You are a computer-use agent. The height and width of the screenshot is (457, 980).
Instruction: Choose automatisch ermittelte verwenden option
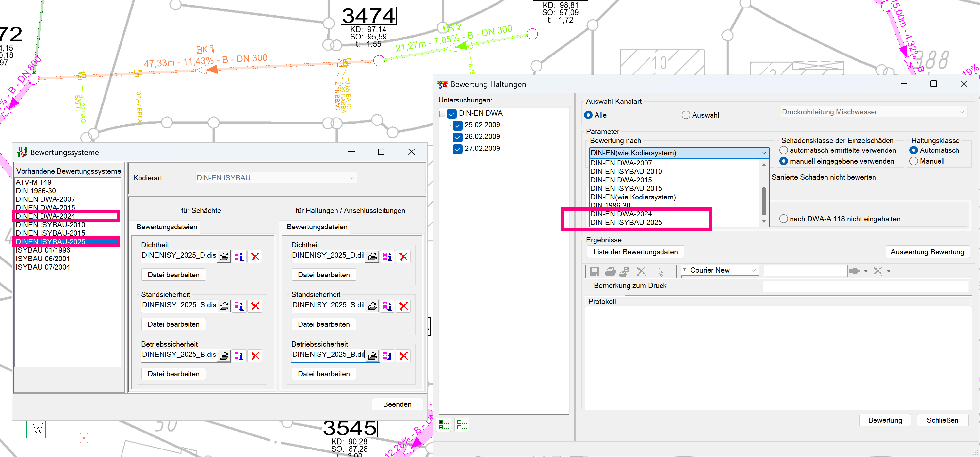tap(784, 150)
